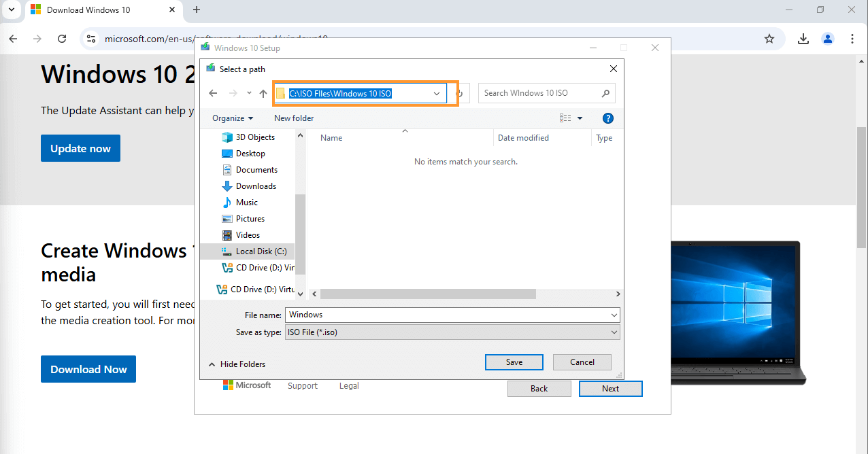Click the navigation pane scrollbar down arrow
868x454 pixels.
(x=301, y=294)
